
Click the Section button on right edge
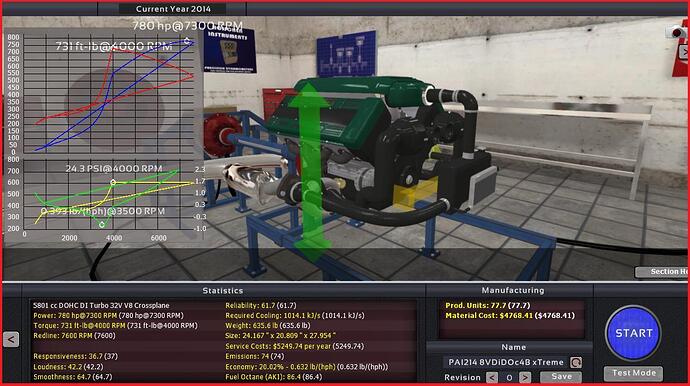pyautogui.click(x=661, y=272)
